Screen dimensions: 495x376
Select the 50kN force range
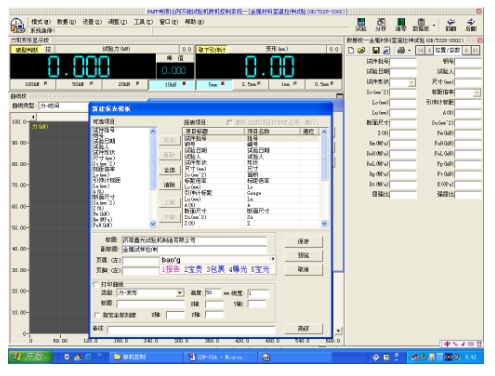coord(79,84)
